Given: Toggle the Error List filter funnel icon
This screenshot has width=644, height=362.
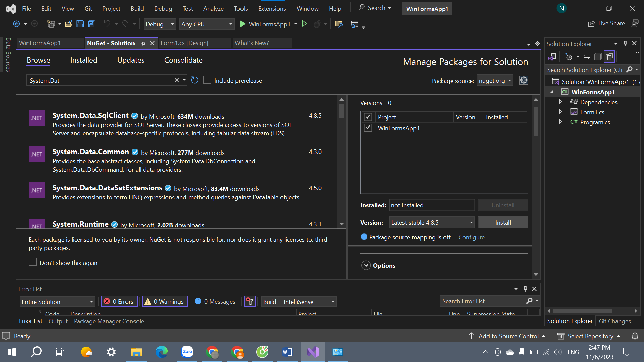Looking at the screenshot, I should [x=250, y=301].
